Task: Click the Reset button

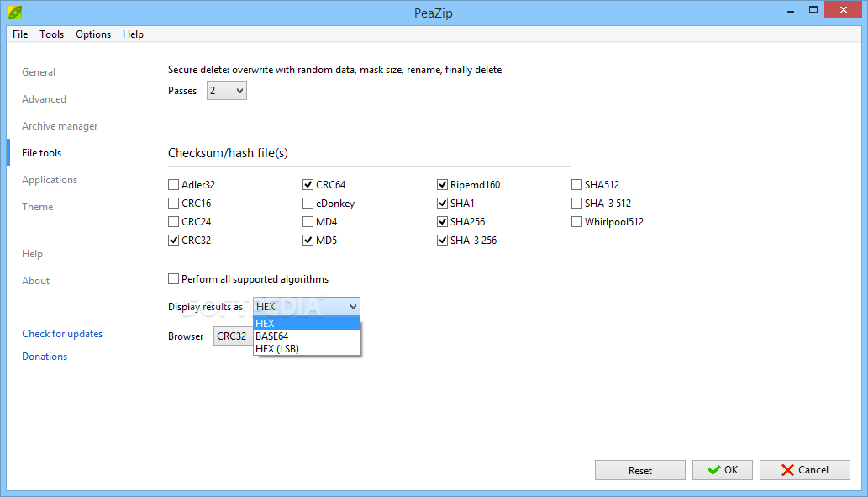Action: click(640, 470)
